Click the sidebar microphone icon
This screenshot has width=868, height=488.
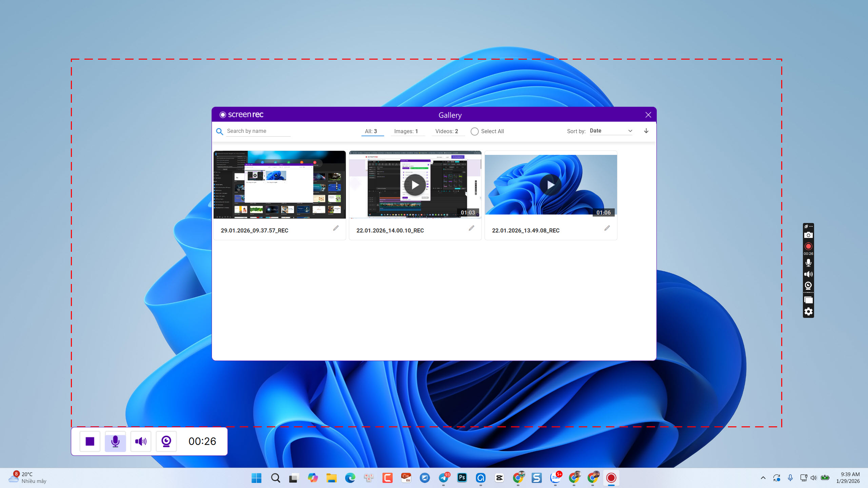coord(808,262)
